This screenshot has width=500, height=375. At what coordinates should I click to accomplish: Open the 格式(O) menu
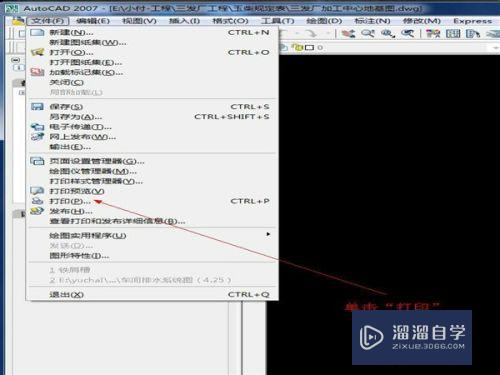(230, 21)
